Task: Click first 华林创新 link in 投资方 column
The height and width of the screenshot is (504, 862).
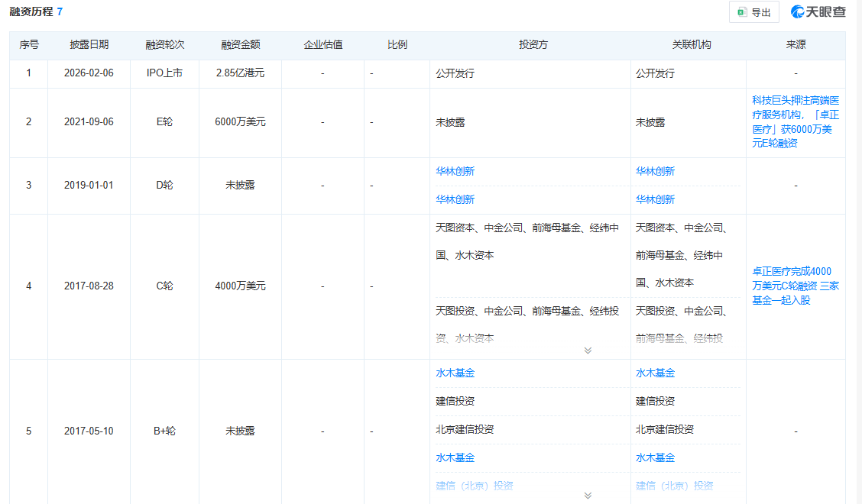Action: 455,171
